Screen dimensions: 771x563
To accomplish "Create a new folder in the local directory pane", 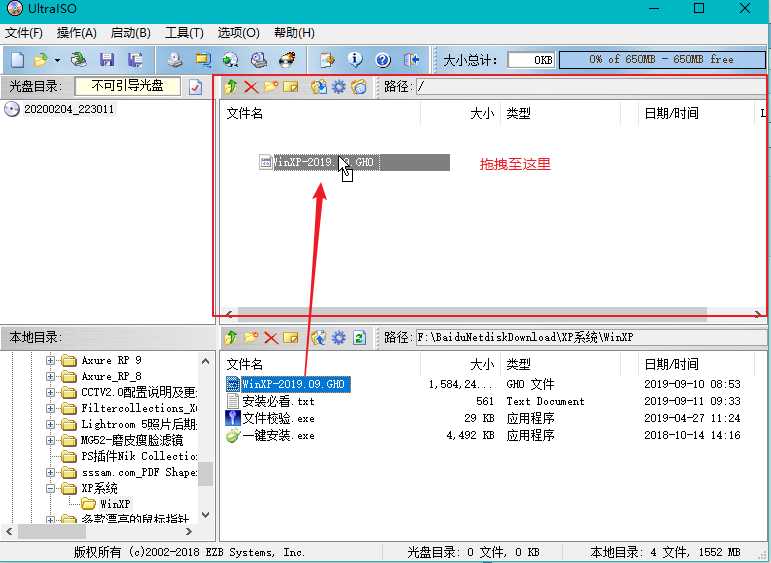I will 251,338.
